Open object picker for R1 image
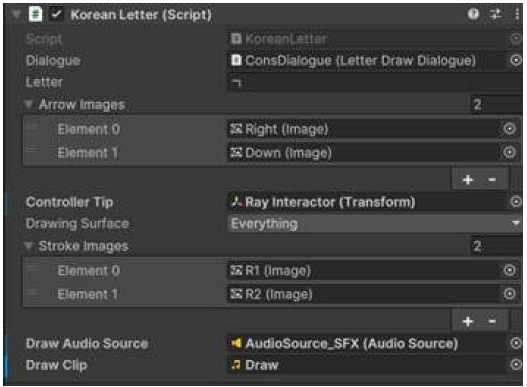Viewport: 527px width, 387px height. coord(510,270)
